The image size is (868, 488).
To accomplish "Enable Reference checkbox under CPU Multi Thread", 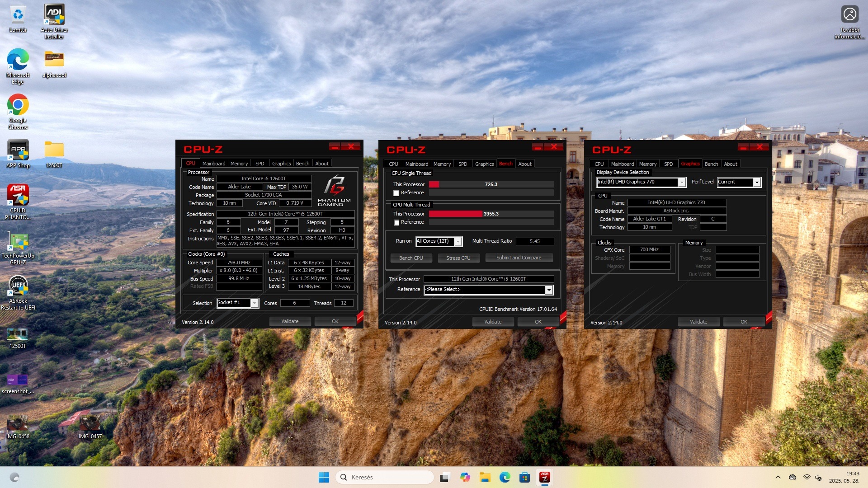I will (396, 222).
